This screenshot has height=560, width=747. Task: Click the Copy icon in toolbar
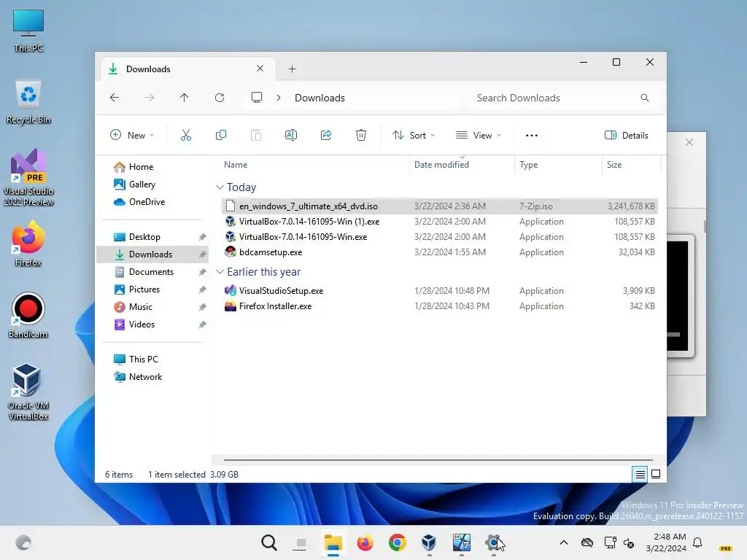(220, 135)
